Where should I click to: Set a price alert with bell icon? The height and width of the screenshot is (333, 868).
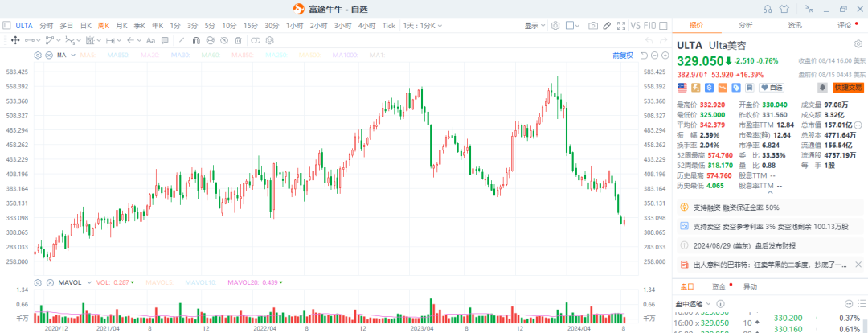click(x=823, y=88)
